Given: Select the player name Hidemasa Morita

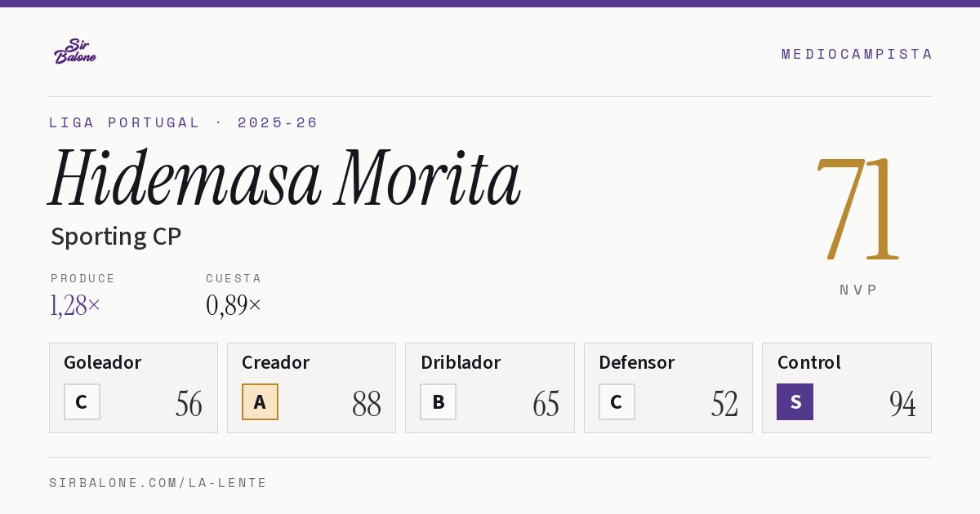Looking at the screenshot, I should (285, 179).
